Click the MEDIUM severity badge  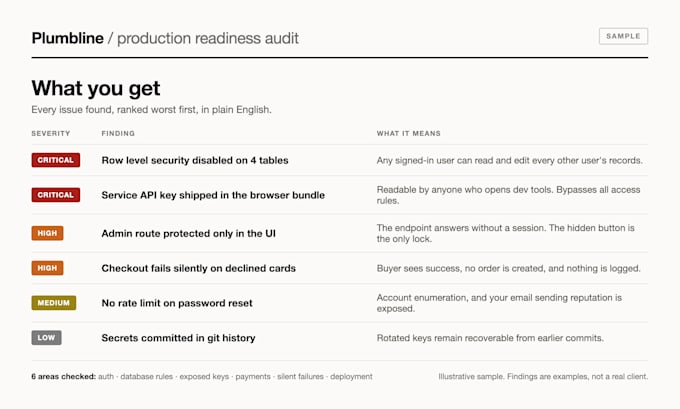(x=54, y=303)
